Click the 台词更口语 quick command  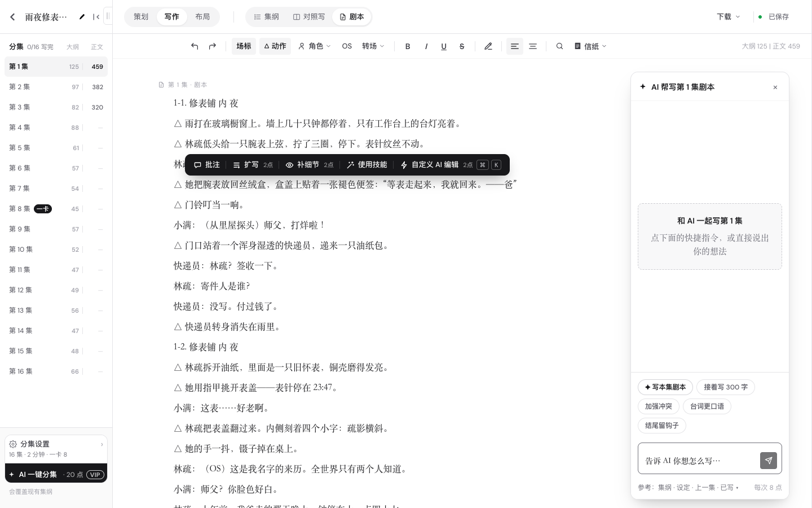coord(707,406)
